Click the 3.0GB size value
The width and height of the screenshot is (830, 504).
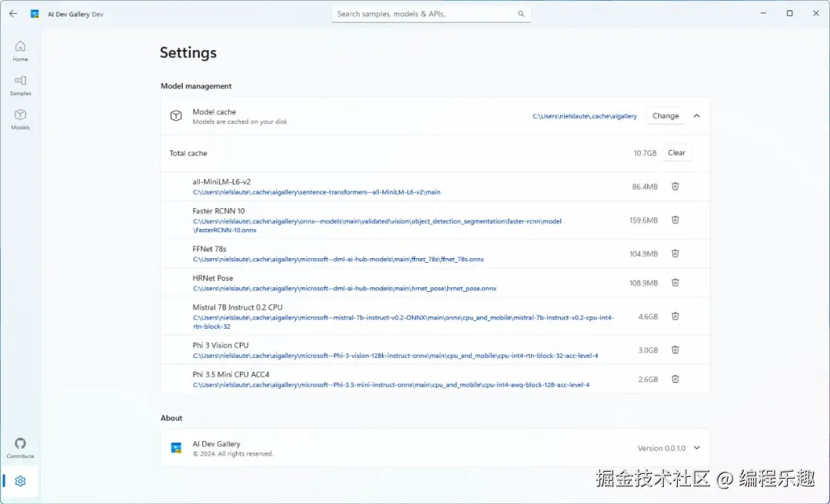(648, 350)
